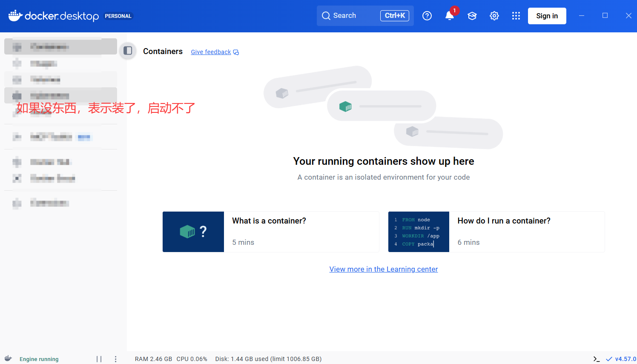The height and width of the screenshot is (364, 637).
Task: Open notifications bell icon
Action: pos(450,16)
